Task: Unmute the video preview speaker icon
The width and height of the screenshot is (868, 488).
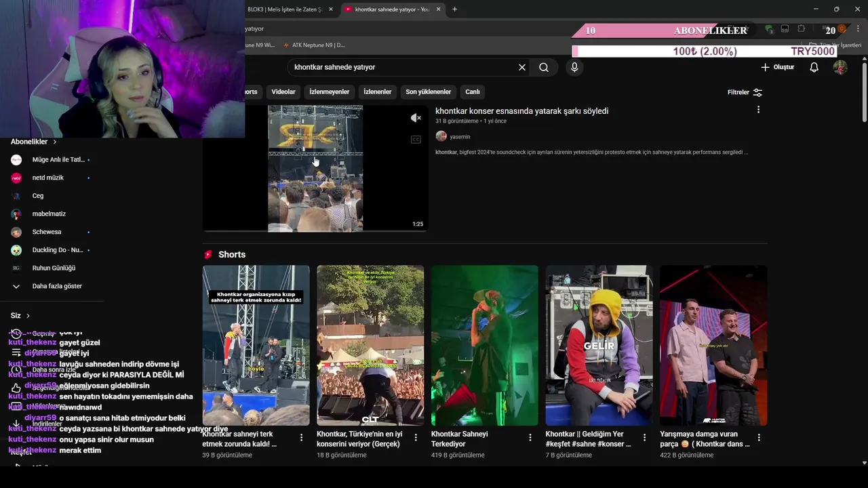Action: [x=416, y=118]
